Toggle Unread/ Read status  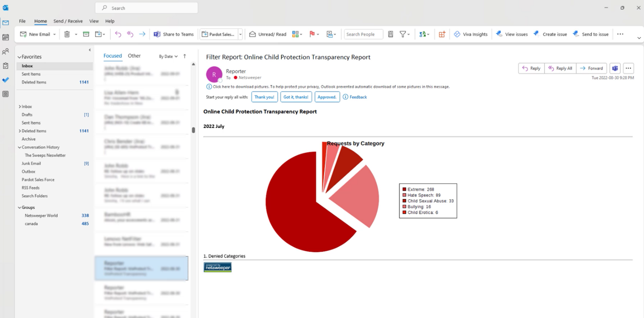[268, 34]
